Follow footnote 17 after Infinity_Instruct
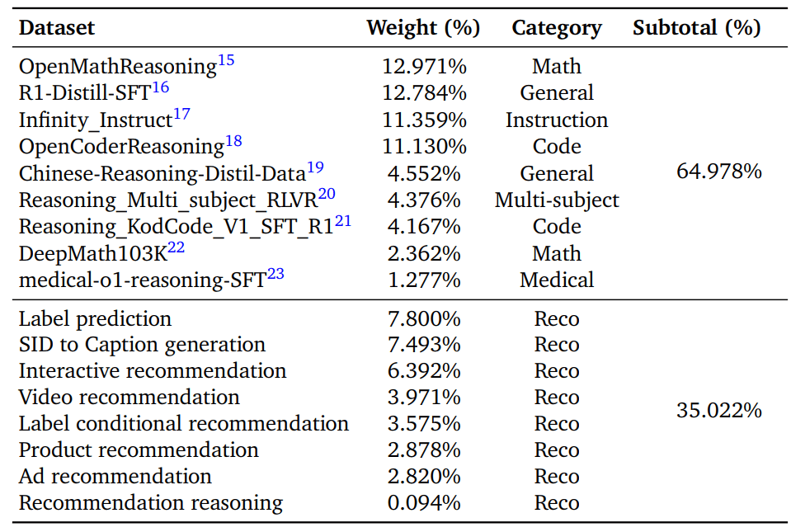Screen dimensions: 791x532 pos(181,115)
